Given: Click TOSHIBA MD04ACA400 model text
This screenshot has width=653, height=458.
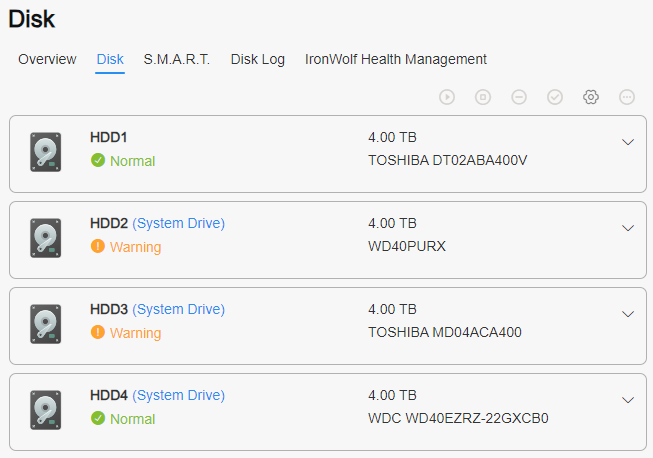Looking at the screenshot, I should click(445, 332).
